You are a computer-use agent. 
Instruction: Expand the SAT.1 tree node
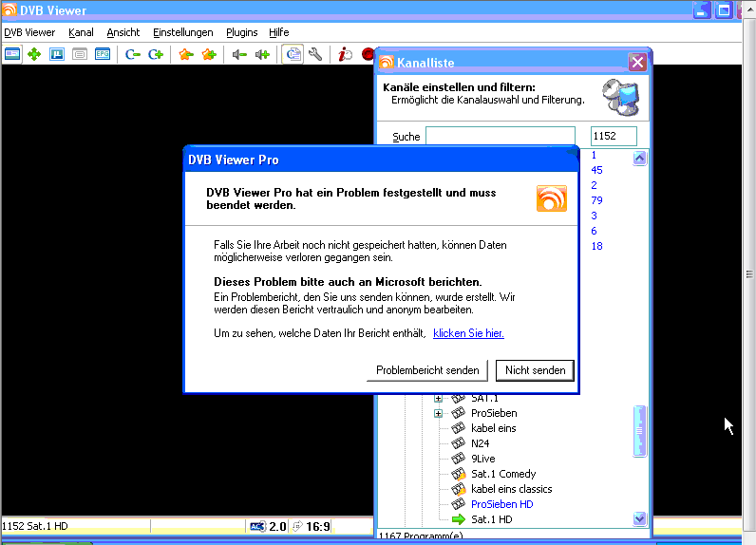point(438,399)
